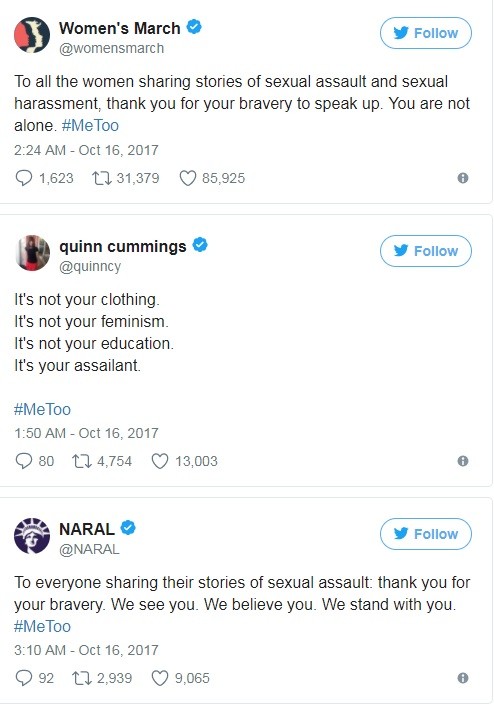Viewport: 494px width, 713px height.
Task: Like the Women's March tweet
Action: tap(187, 178)
